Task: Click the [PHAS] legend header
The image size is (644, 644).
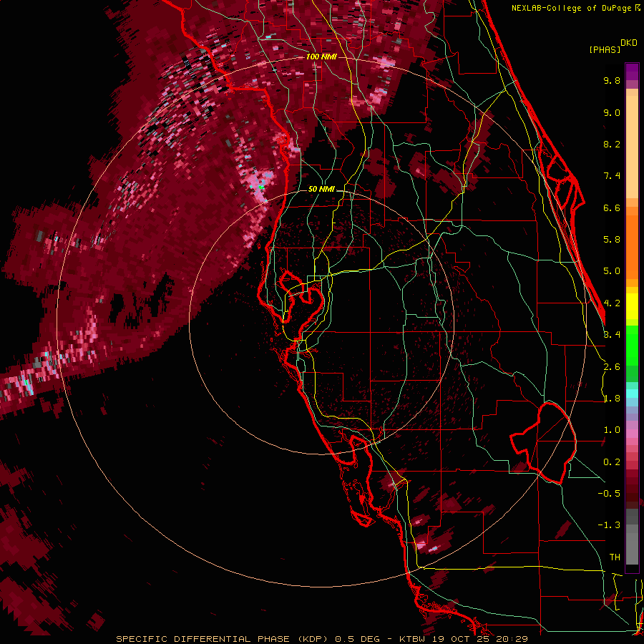Action: click(605, 49)
